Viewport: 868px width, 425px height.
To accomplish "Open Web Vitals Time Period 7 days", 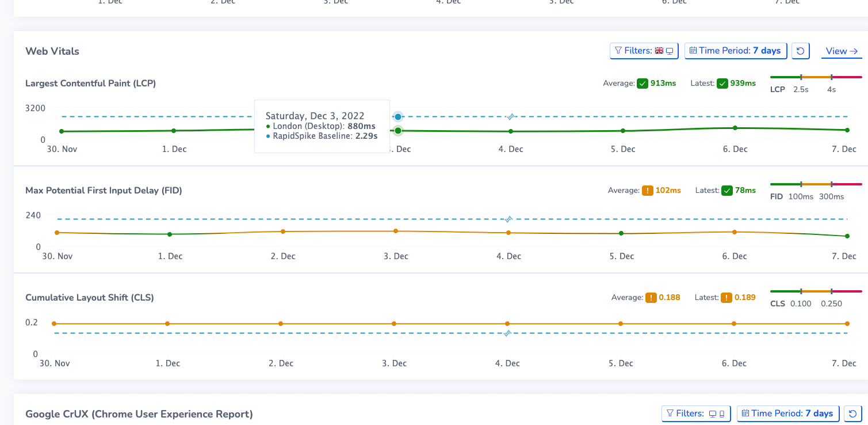I will 736,51.
